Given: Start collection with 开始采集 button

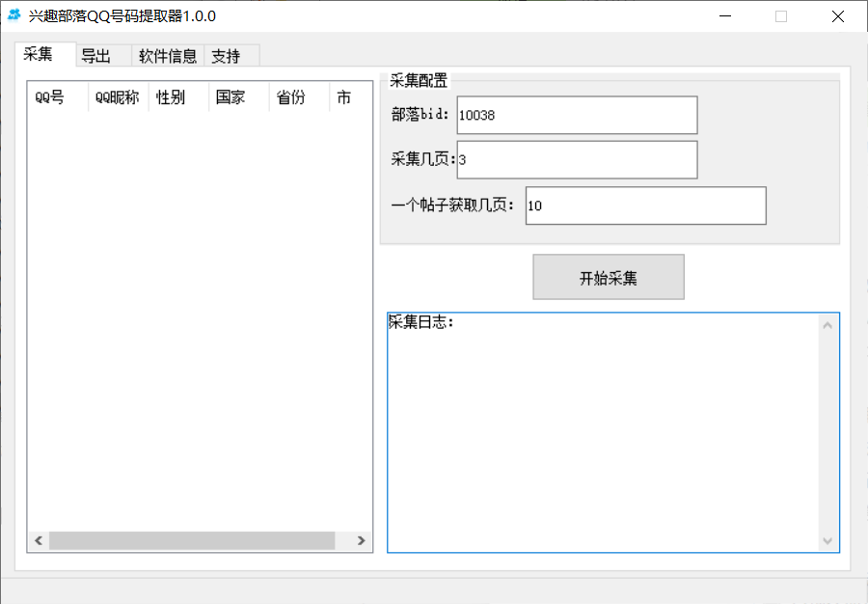Looking at the screenshot, I should 609,277.
